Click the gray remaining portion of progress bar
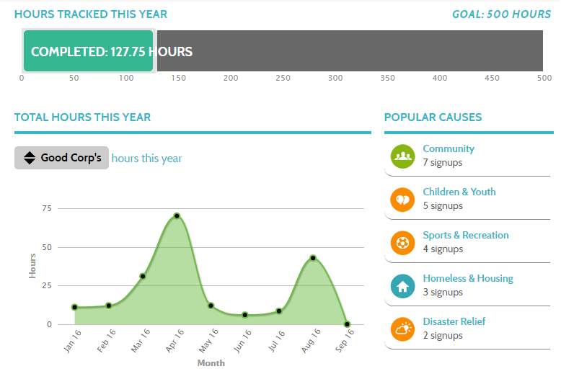The width and height of the screenshot is (561, 392). [350, 50]
